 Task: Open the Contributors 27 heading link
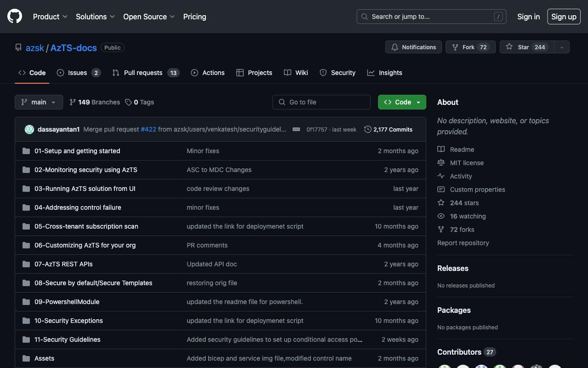(x=466, y=352)
